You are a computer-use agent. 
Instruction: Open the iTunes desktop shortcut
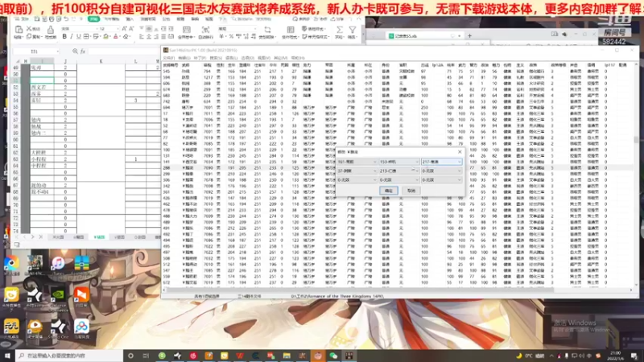(x=58, y=265)
